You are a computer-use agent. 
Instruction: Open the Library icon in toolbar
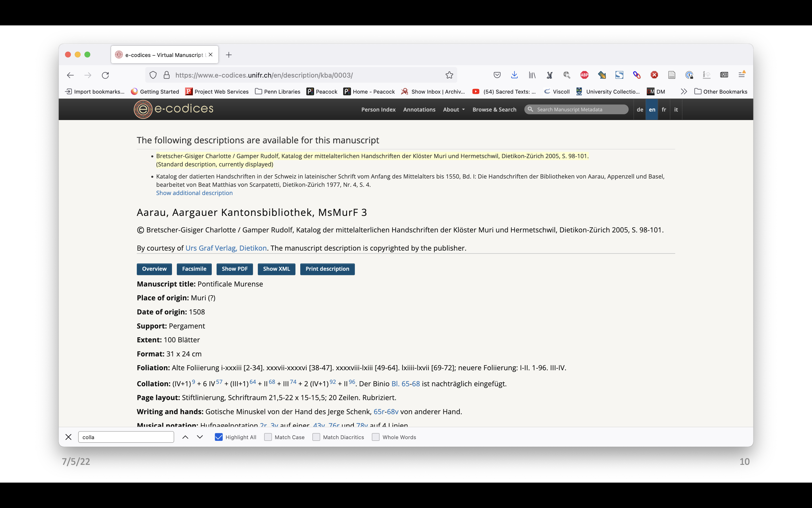532,75
